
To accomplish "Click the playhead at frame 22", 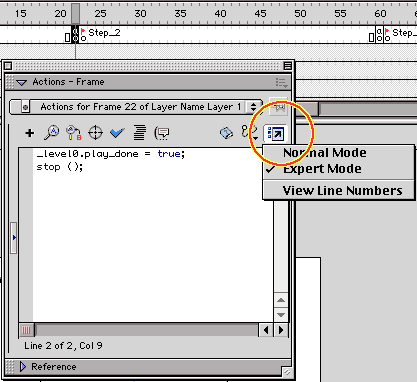I will pos(75,14).
